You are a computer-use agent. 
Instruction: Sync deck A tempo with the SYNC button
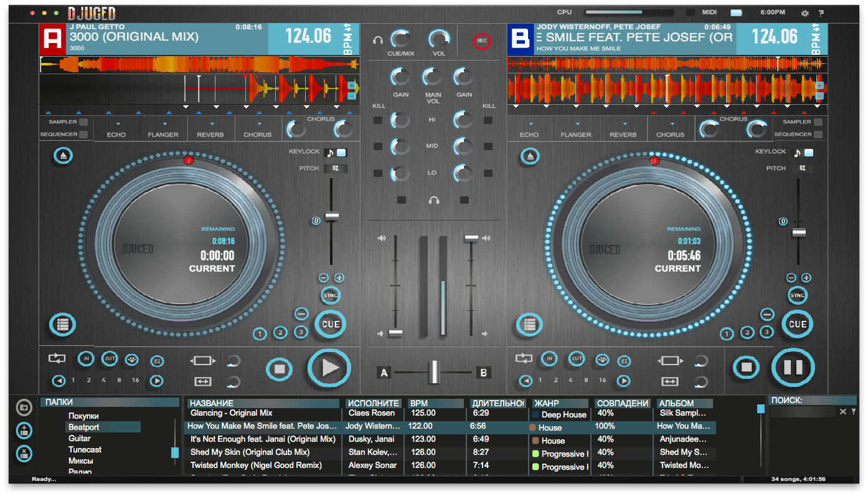point(331,295)
